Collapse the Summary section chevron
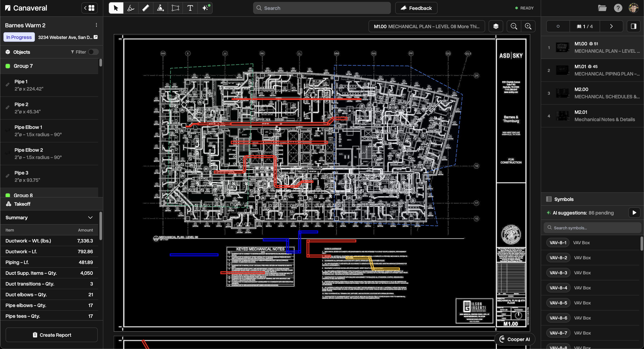The height and width of the screenshot is (349, 644). click(x=90, y=218)
